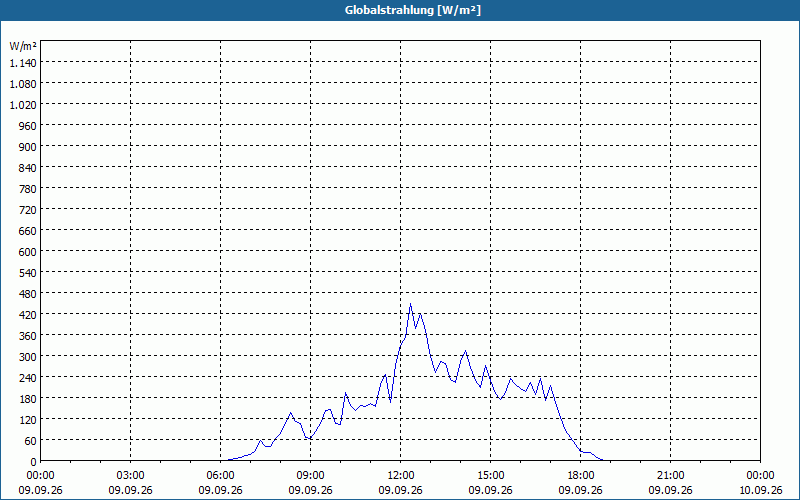800x500 pixels.
Task: Click the 09.09.26 date under first 00:00
Action: tap(40, 490)
